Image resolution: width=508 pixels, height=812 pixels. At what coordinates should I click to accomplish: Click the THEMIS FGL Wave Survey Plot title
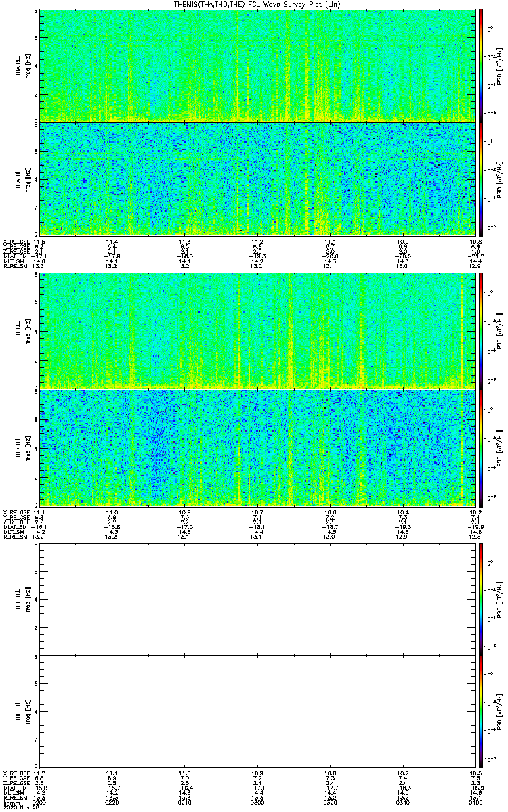[x=256, y=5]
